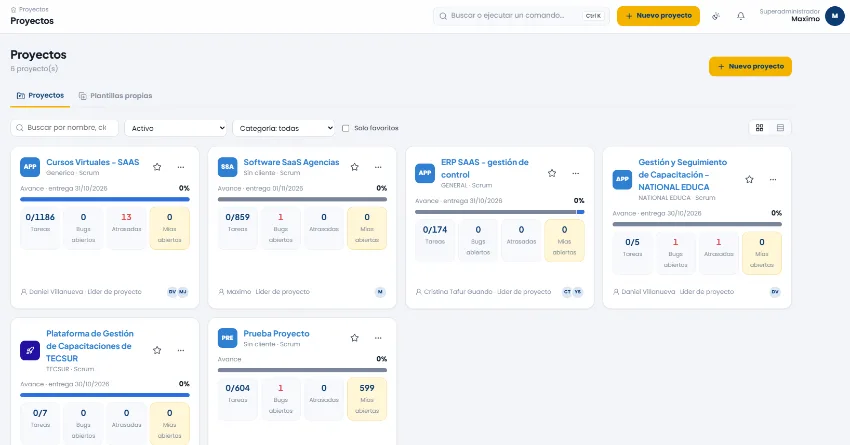The image size is (850, 445).
Task: Open Gestión y Seguimiento de Capacitación link
Action: (682, 175)
